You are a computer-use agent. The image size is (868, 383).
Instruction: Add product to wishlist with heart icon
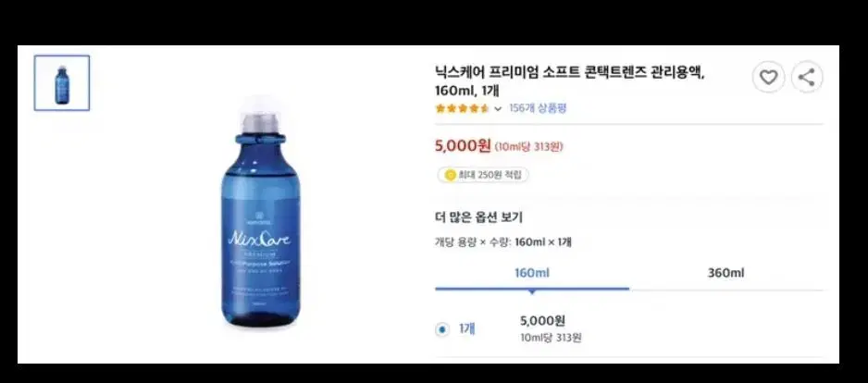click(768, 77)
